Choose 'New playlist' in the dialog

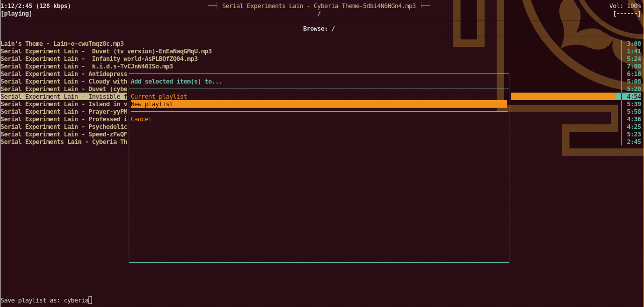click(x=319, y=104)
